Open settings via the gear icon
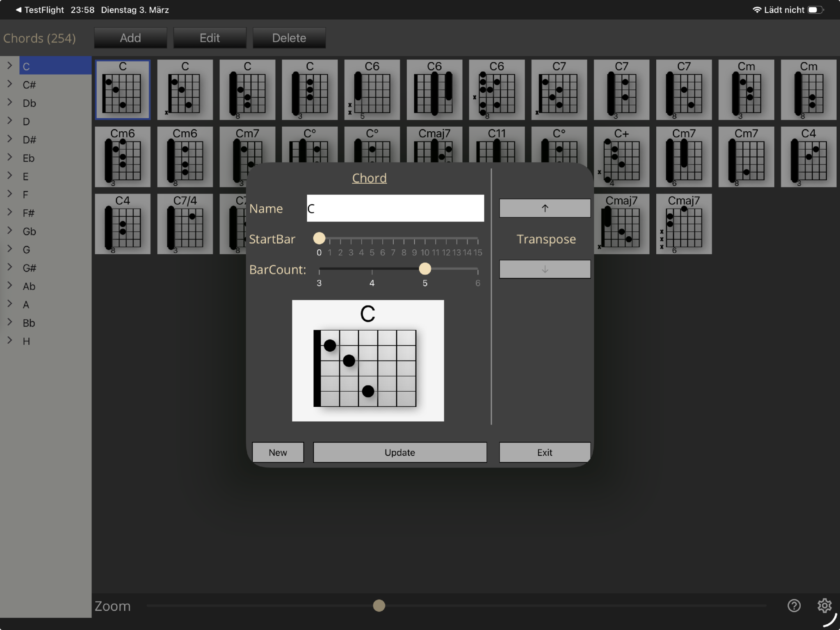The image size is (840, 630). 824,605
